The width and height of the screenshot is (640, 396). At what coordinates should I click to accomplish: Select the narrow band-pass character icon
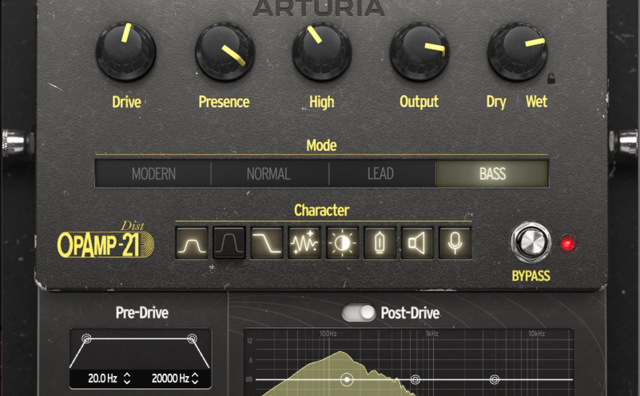click(x=229, y=243)
